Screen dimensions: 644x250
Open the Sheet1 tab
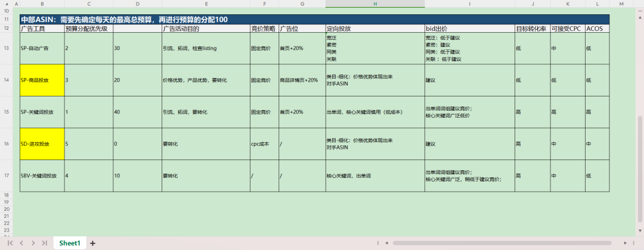click(70, 243)
